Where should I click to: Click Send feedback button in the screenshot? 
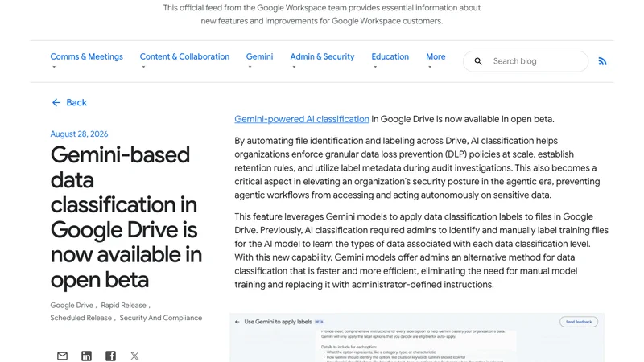click(579, 322)
